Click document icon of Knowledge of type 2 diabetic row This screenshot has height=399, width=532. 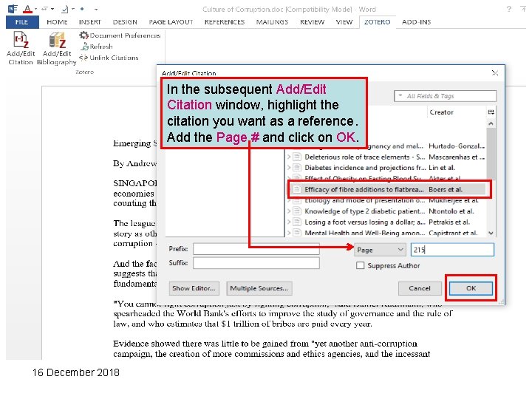click(297, 211)
